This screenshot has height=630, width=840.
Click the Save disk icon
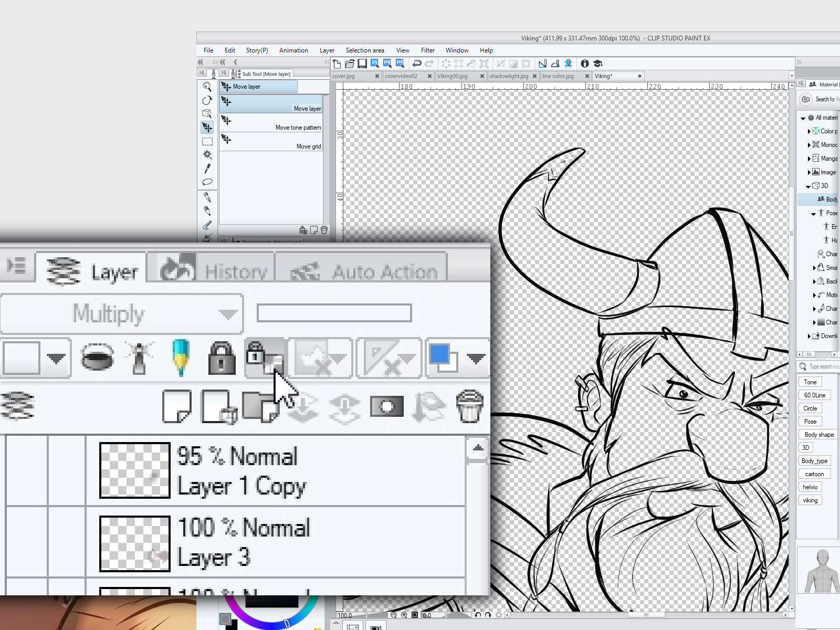[x=362, y=64]
